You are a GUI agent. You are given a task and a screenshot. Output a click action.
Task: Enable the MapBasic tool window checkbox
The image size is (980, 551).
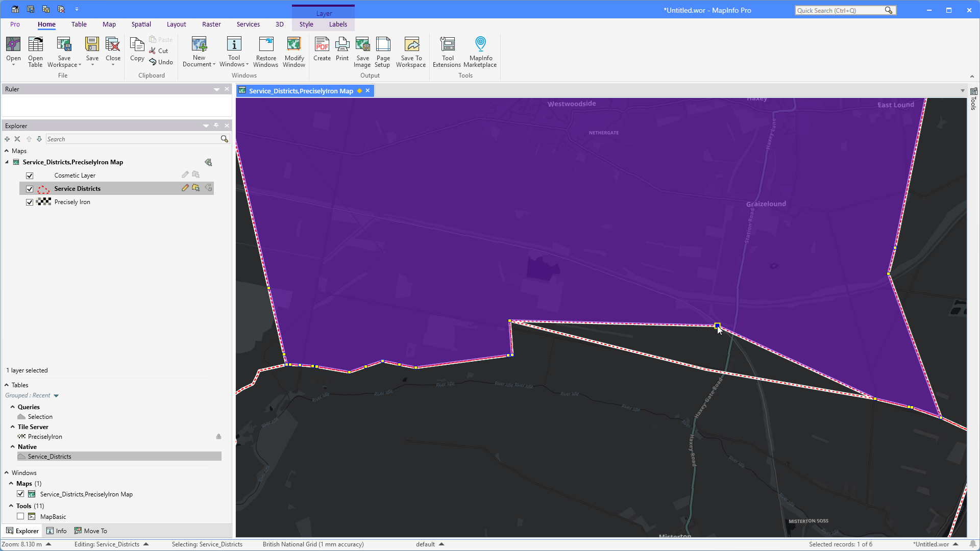pyautogui.click(x=20, y=516)
